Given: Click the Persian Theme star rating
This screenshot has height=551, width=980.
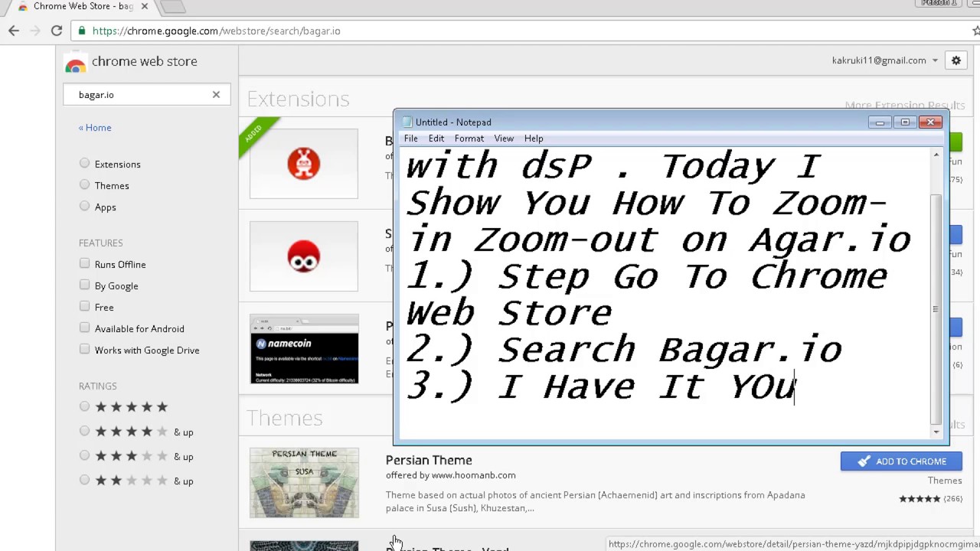Looking at the screenshot, I should [920, 499].
